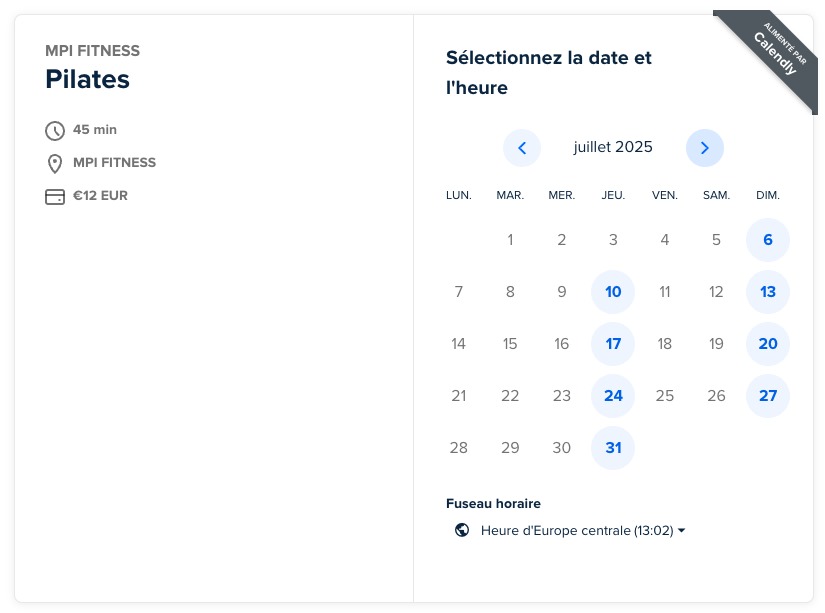Screen dimensions: 825x613
Task: Select Thursday July 10
Action: pyautogui.click(x=613, y=292)
